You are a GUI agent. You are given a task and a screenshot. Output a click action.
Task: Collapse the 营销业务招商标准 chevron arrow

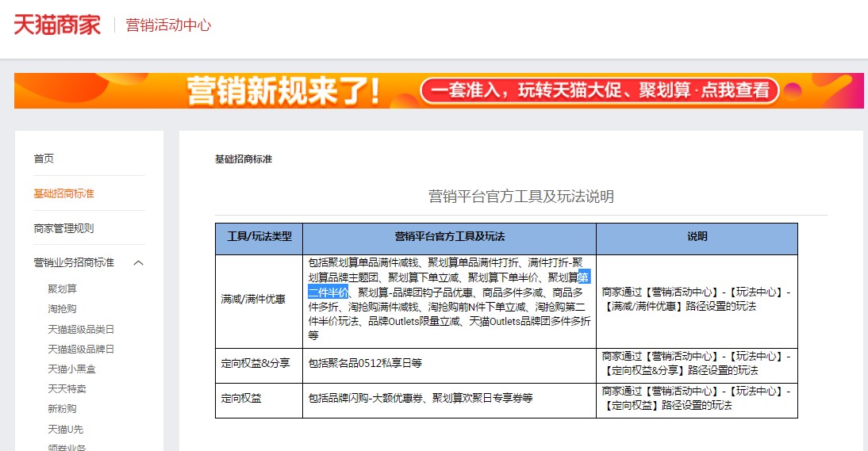138,263
